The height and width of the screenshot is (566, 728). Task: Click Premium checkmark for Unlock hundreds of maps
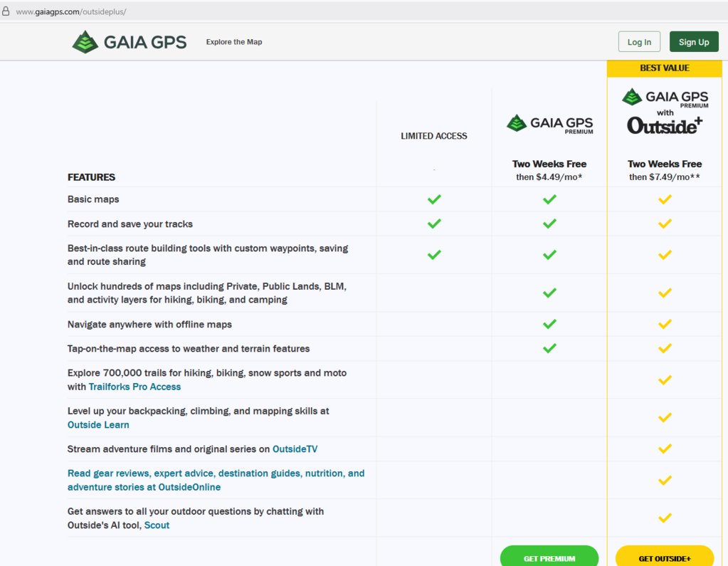[549, 293]
